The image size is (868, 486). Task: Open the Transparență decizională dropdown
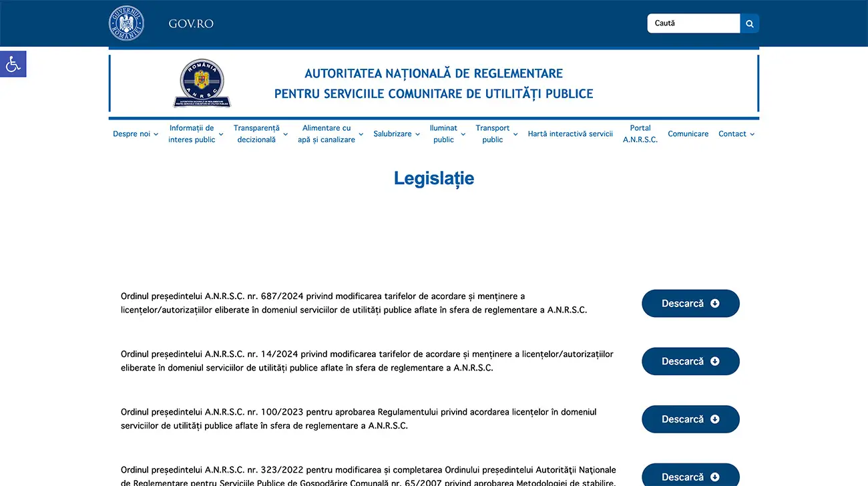pos(260,134)
